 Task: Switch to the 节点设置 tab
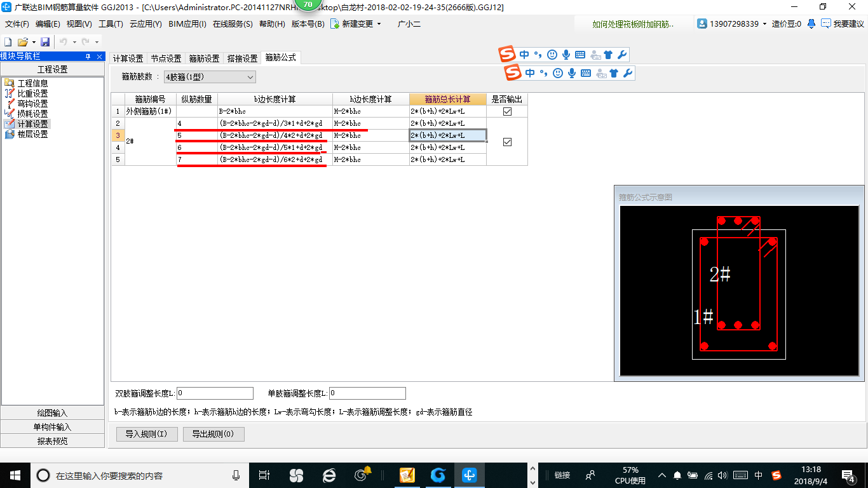(x=166, y=58)
